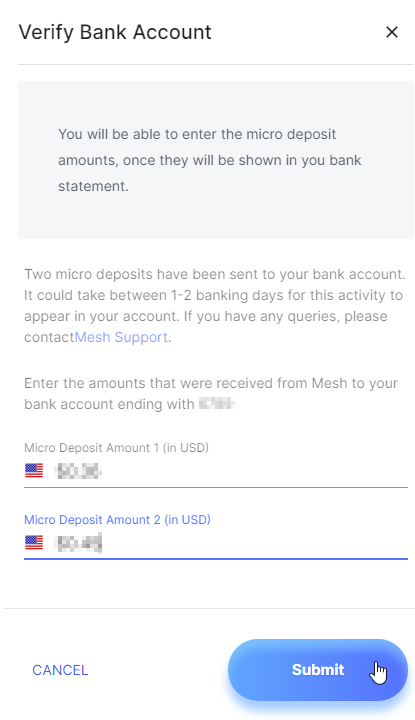Viewport: 415px width, 720px height.
Task: Focus the Micro Deposit Amount 2 field
Action: coord(216,543)
